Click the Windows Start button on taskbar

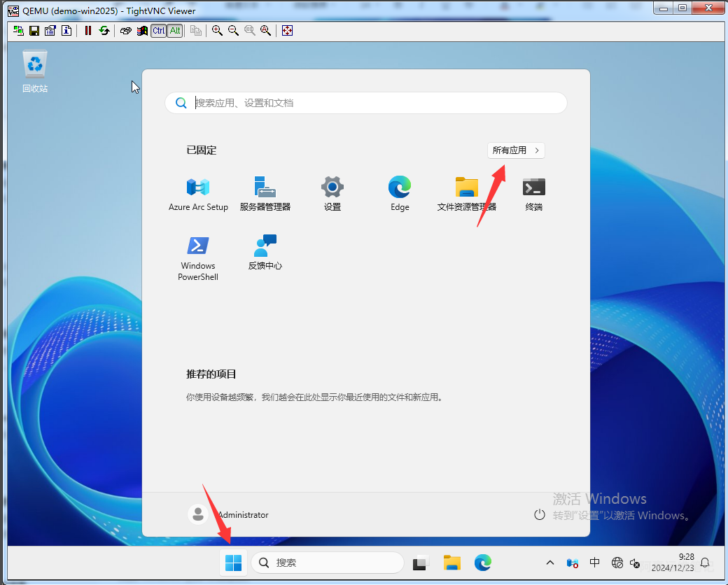[233, 563]
